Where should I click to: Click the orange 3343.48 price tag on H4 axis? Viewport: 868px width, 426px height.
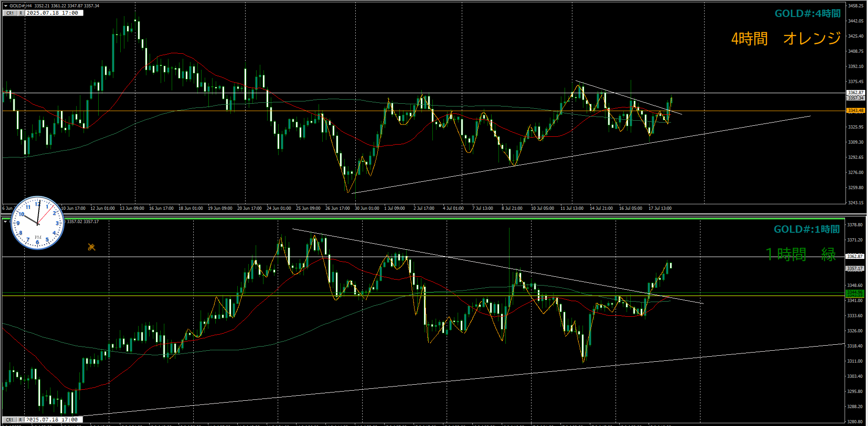tap(855, 111)
